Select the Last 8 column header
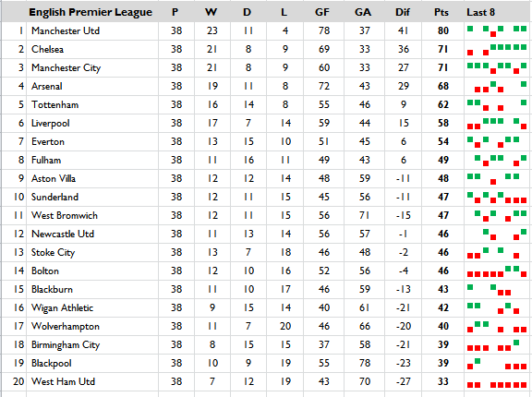This screenshot has height=397, width=532. [498, 12]
